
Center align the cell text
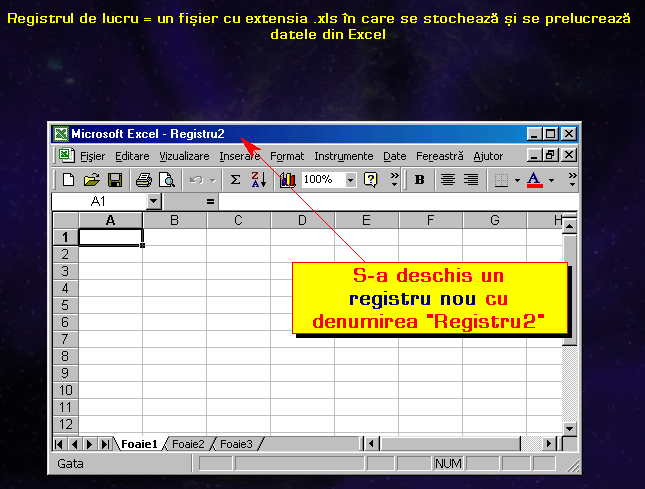click(x=448, y=180)
